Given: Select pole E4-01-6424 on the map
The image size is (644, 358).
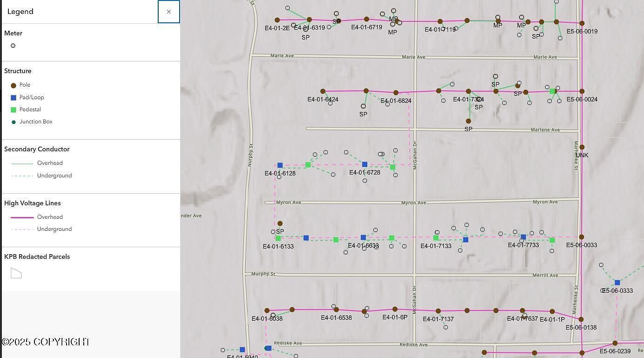Looking at the screenshot, I should click(x=322, y=92).
